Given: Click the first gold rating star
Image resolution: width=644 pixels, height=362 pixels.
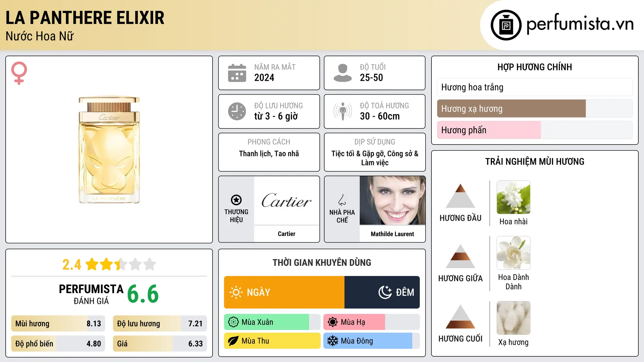Looking at the screenshot, I should 92,264.
